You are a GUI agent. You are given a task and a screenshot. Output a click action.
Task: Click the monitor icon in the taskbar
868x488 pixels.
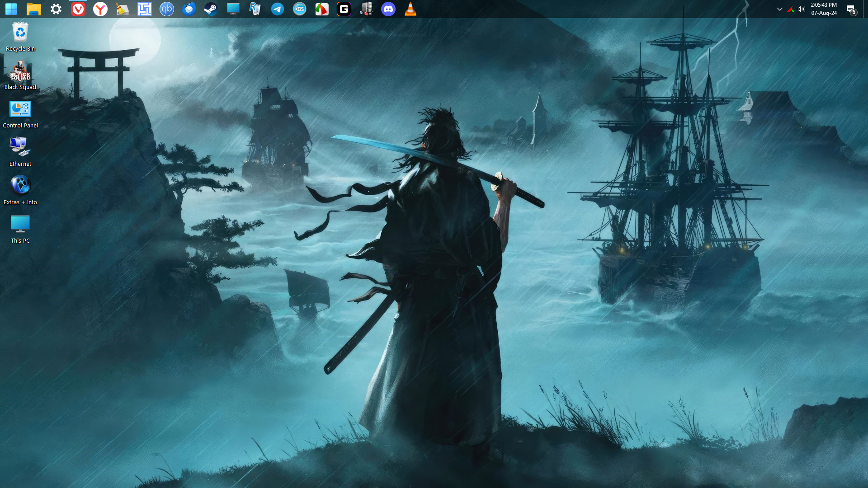[x=233, y=9]
